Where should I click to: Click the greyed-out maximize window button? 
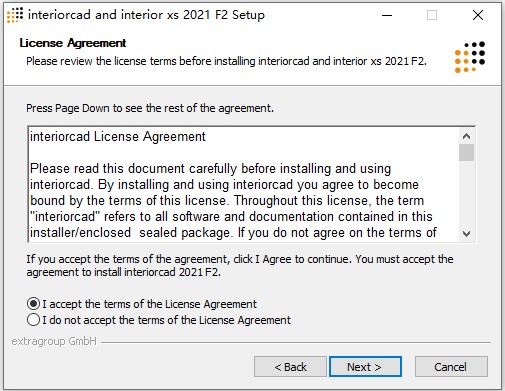[x=432, y=15]
